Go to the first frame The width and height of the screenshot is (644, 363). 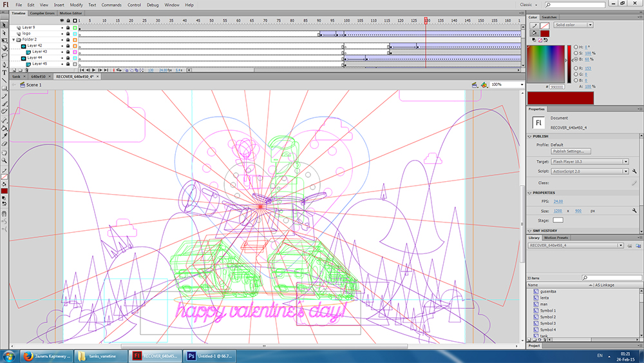(82, 70)
